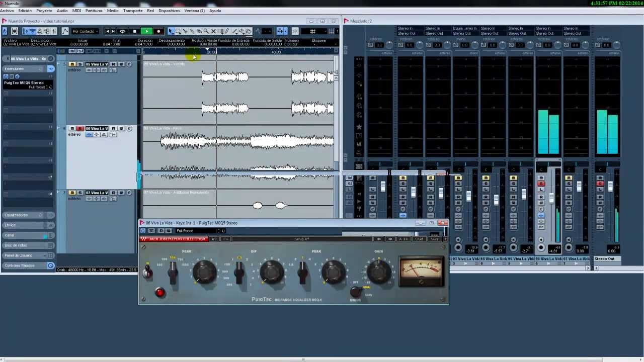
Task: Open the Edición menu
Action: (25, 11)
